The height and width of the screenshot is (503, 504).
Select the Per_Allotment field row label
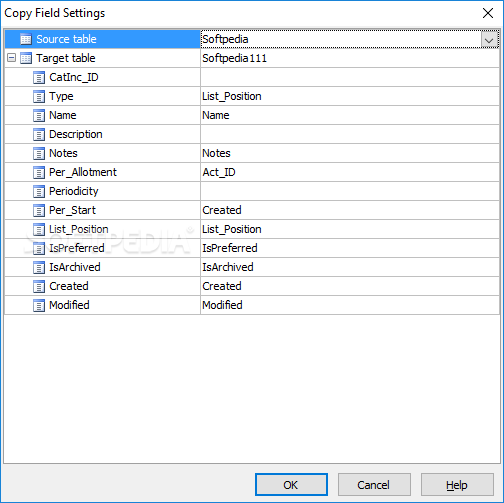[x=83, y=172]
